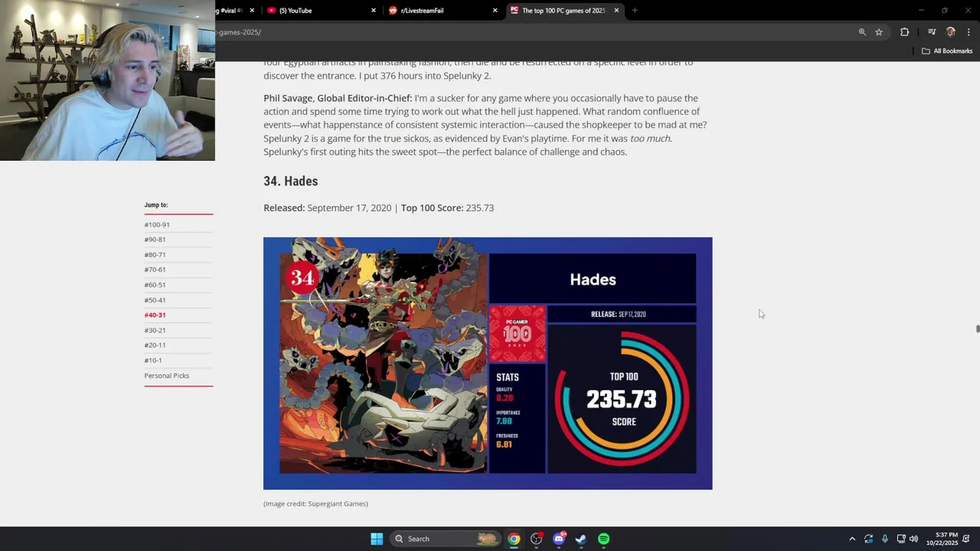The image size is (980, 551).
Task: Jump to #80-71 section
Action: coord(155,255)
